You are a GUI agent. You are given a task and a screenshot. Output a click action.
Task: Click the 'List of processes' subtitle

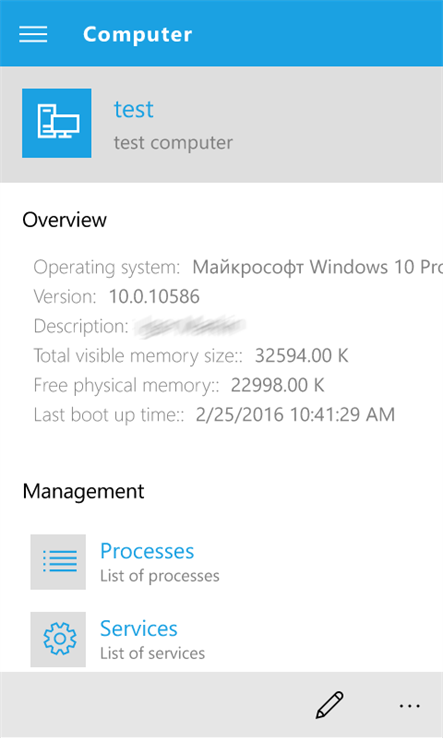(160, 576)
